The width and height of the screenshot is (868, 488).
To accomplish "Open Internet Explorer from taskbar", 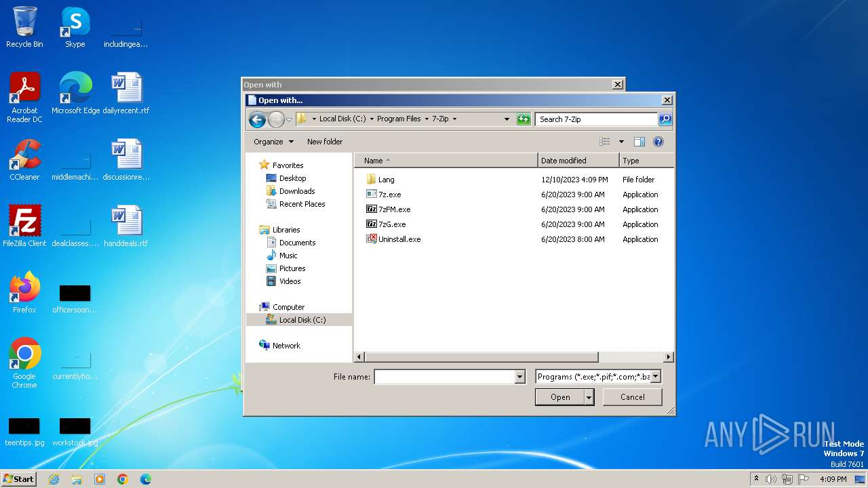I will pyautogui.click(x=54, y=479).
